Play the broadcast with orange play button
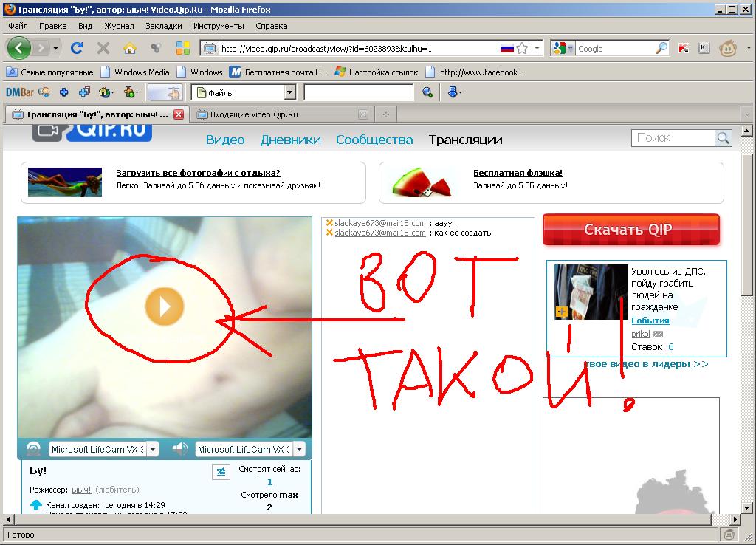This screenshot has height=545, width=756. 165,306
